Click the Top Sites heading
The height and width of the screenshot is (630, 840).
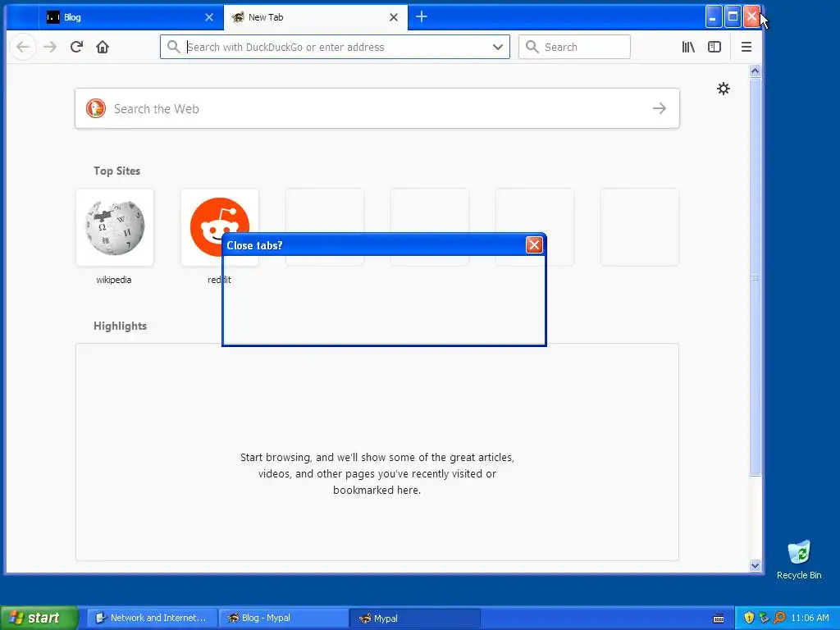point(116,171)
